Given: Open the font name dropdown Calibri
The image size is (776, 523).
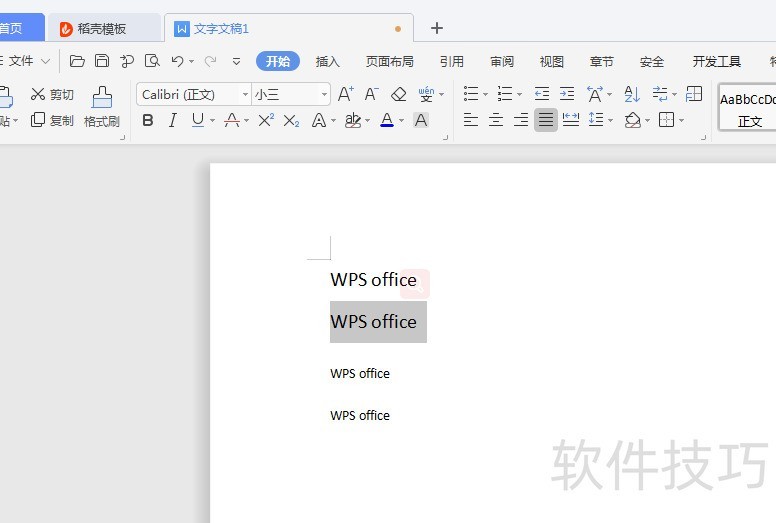Looking at the screenshot, I should point(245,94).
